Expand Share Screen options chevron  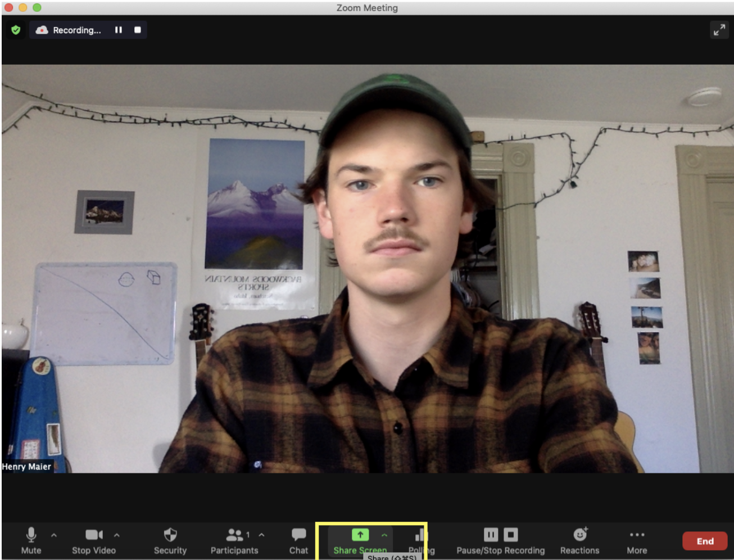point(384,535)
